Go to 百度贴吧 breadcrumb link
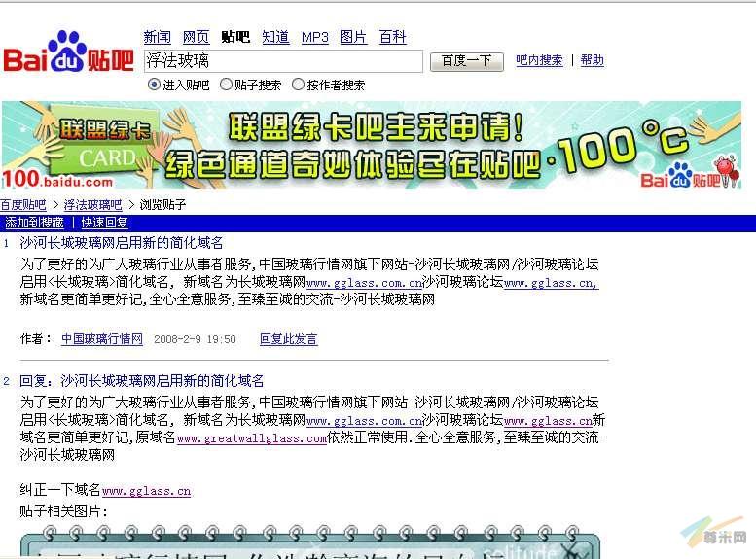The width and height of the screenshot is (756, 559). 23,205
